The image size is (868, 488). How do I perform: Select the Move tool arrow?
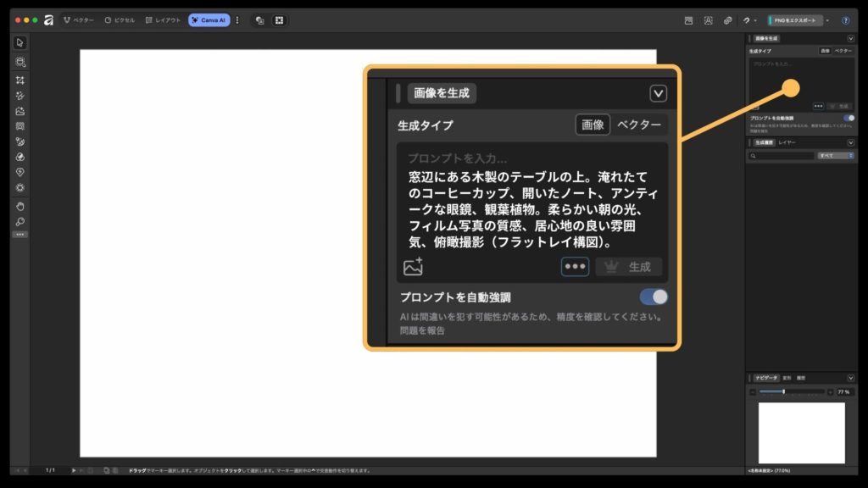(20, 42)
